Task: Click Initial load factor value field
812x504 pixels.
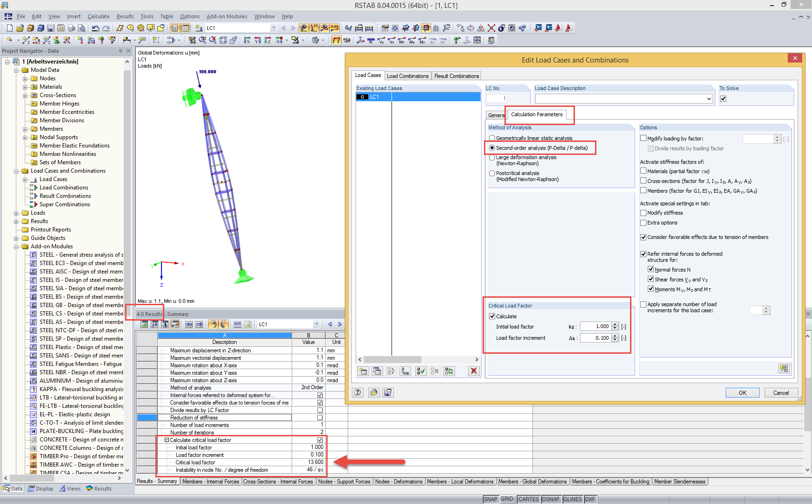Action: pos(595,327)
